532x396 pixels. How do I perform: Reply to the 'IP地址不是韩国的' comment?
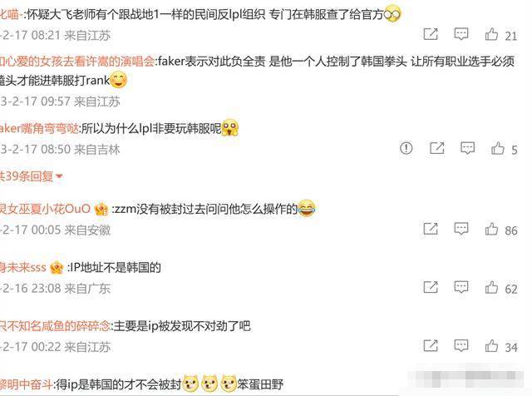pyautogui.click(x=461, y=287)
